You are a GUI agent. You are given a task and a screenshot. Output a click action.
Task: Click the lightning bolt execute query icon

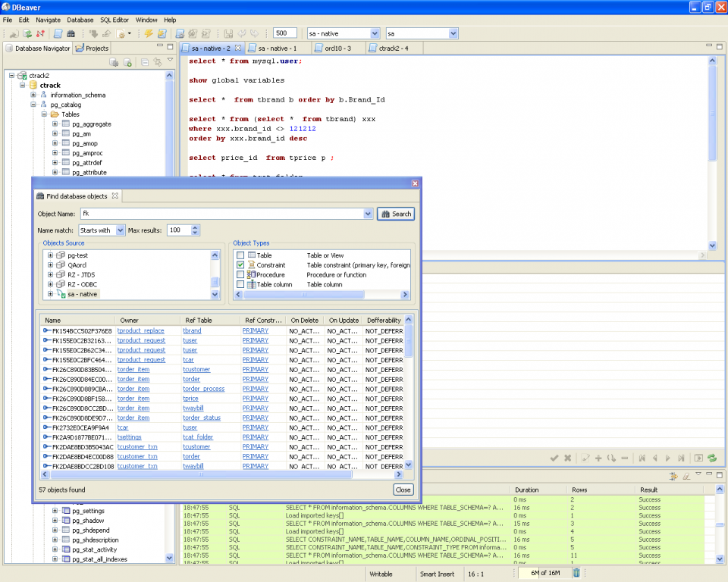pyautogui.click(x=149, y=33)
